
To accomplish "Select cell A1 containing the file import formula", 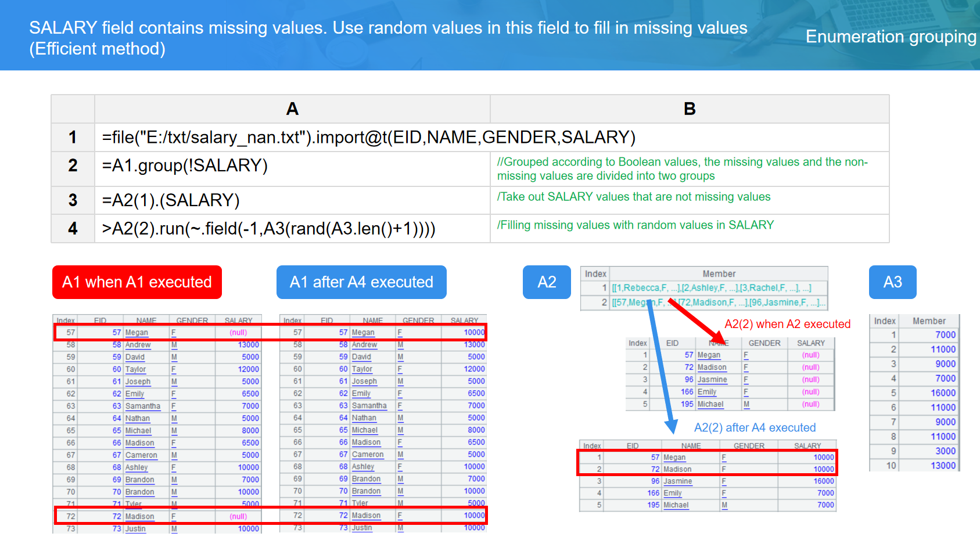I will click(368, 138).
